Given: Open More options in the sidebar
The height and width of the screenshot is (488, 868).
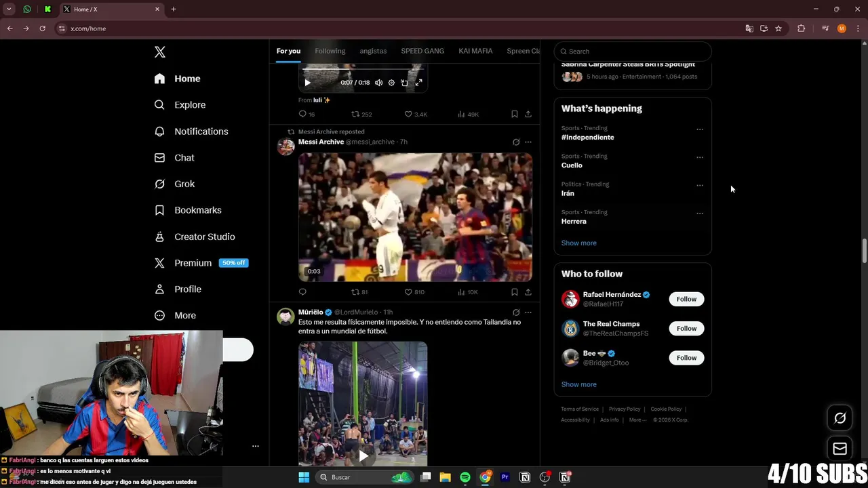Looking at the screenshot, I should click(x=175, y=315).
